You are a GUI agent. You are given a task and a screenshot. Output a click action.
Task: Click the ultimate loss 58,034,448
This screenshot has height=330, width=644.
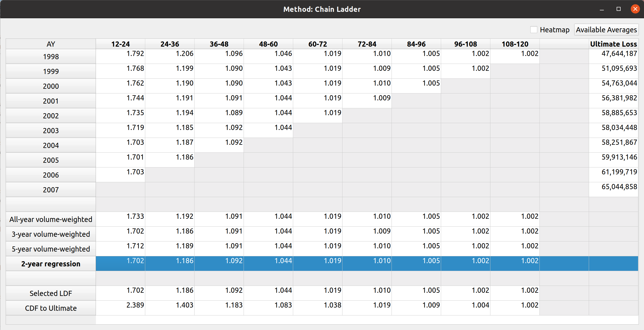pyautogui.click(x=613, y=130)
